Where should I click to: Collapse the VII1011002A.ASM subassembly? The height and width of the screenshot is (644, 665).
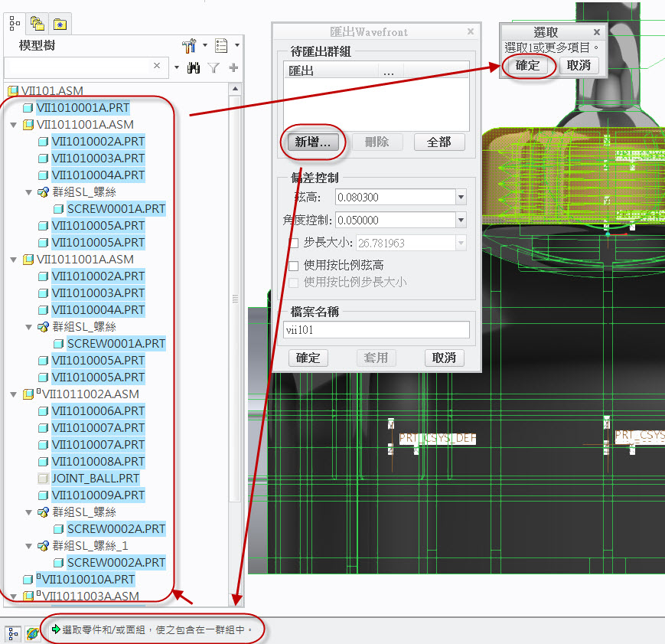point(13,394)
